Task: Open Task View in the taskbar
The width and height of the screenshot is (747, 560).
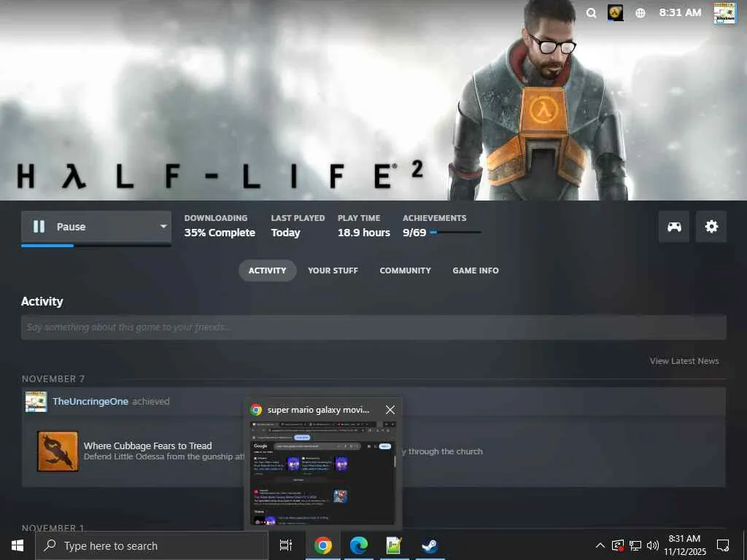Action: (286, 545)
